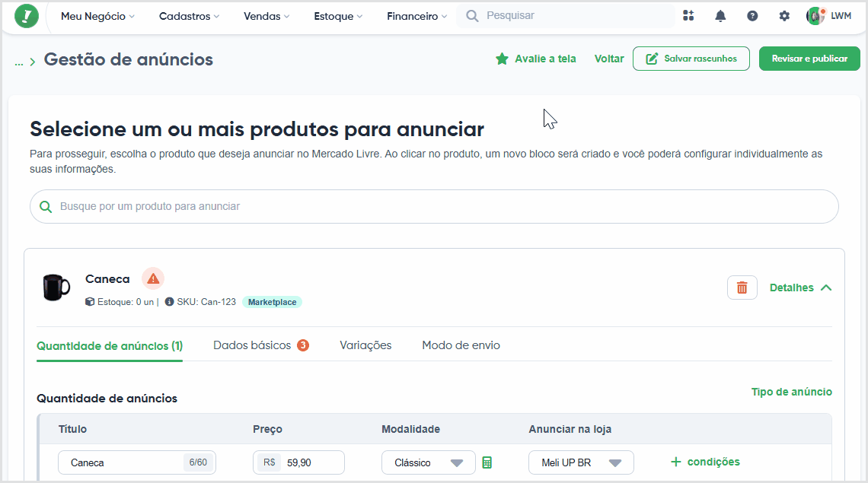This screenshot has width=868, height=483.
Task: Click the Estoque: 0 un text
Action: [x=126, y=302]
